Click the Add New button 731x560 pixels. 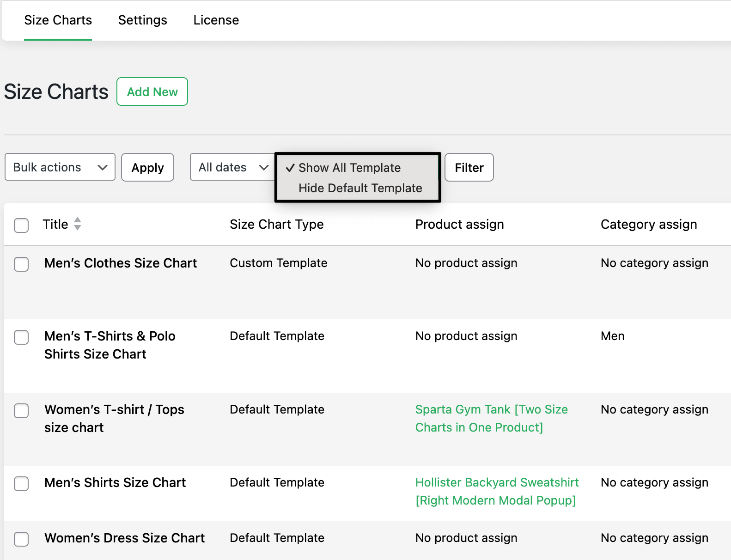(x=152, y=92)
